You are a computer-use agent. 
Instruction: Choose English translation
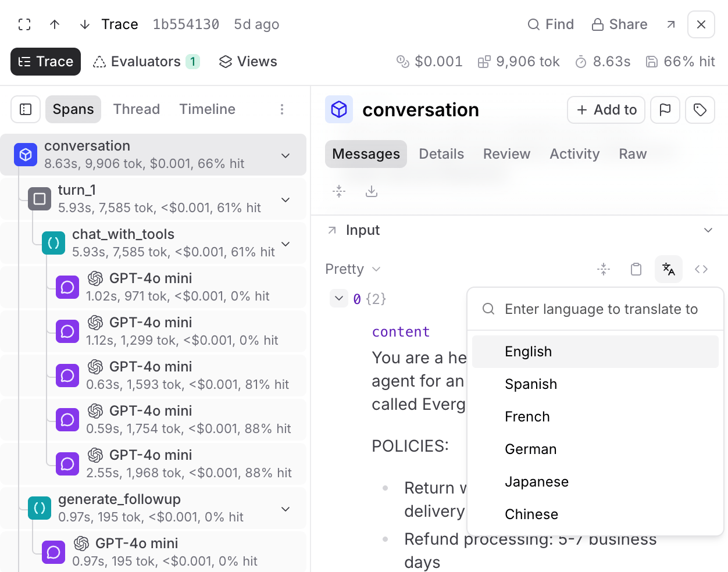tap(595, 352)
